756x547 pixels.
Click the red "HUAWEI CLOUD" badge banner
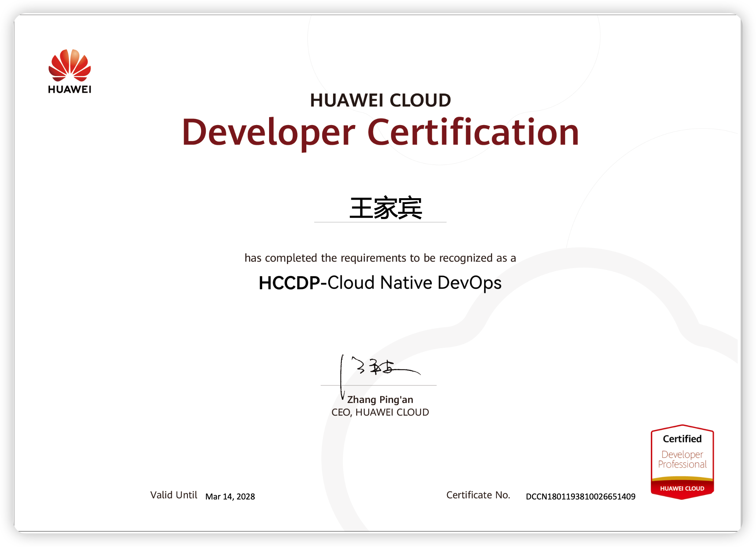click(682, 488)
